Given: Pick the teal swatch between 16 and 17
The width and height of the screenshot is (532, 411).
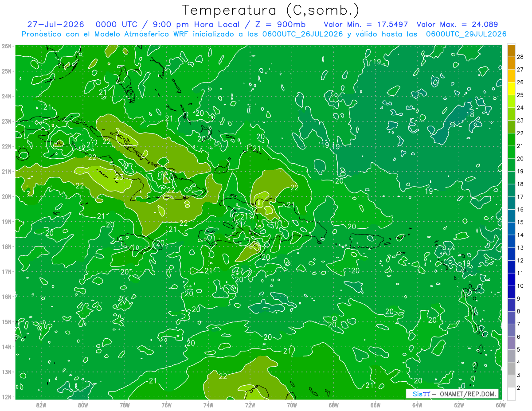Looking at the screenshot, I should tap(511, 203).
